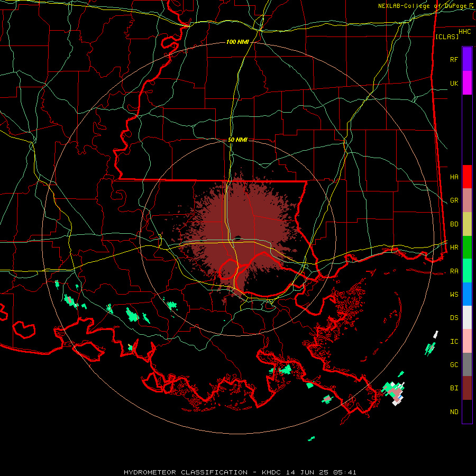Click the radar site center dot
Viewport: 476px width, 476px height.
[x=237, y=237]
